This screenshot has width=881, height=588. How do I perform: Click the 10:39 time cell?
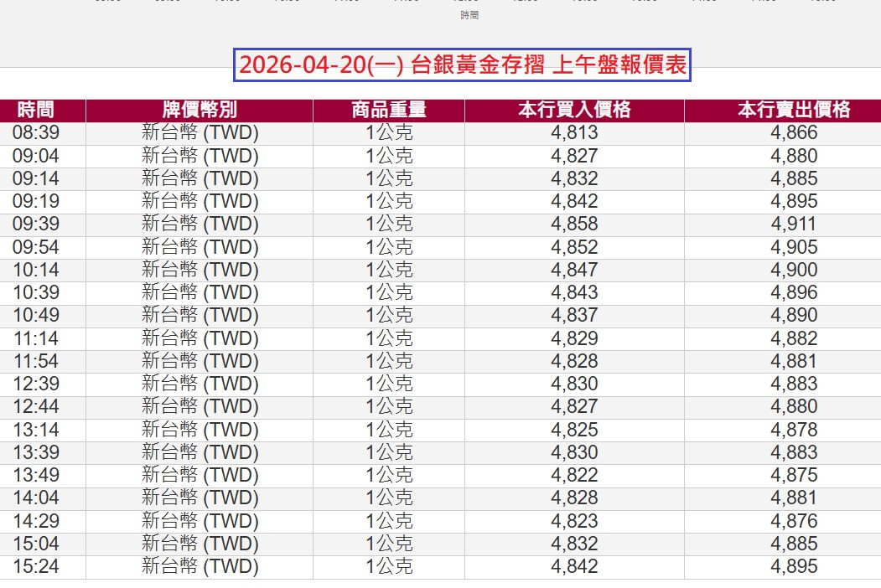pos(36,292)
